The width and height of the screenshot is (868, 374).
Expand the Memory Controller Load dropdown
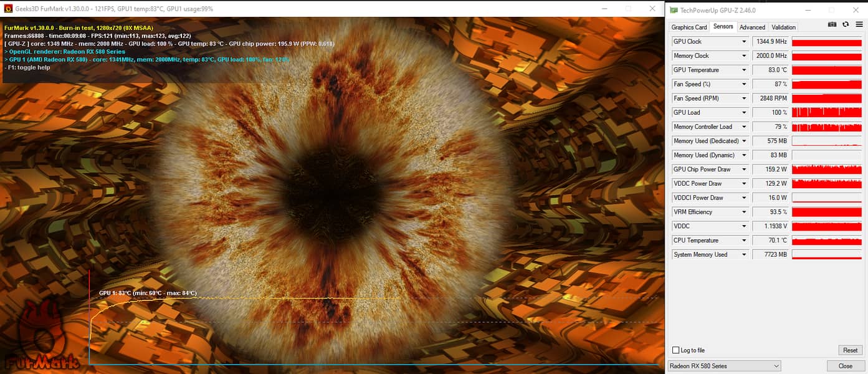click(743, 127)
